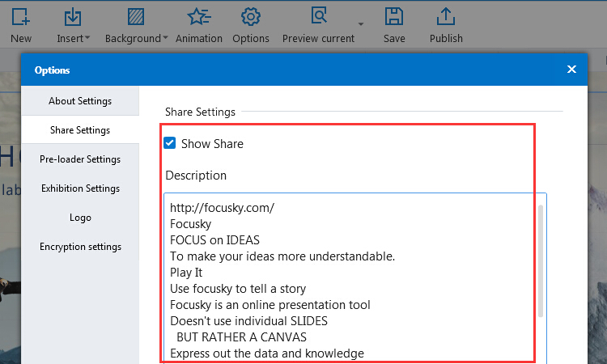607x364 pixels.
Task: Click the Preview current icon
Action: (x=319, y=15)
